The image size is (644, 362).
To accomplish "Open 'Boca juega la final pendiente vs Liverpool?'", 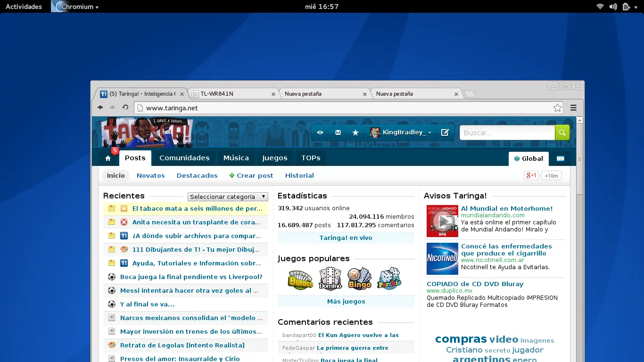I will (191, 277).
